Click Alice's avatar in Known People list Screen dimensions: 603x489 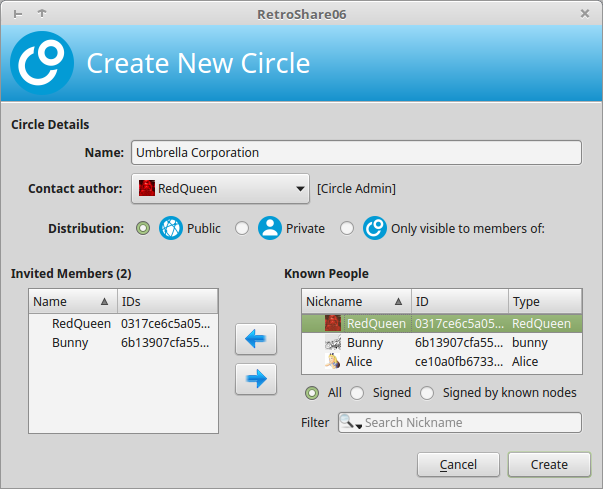coord(333,361)
